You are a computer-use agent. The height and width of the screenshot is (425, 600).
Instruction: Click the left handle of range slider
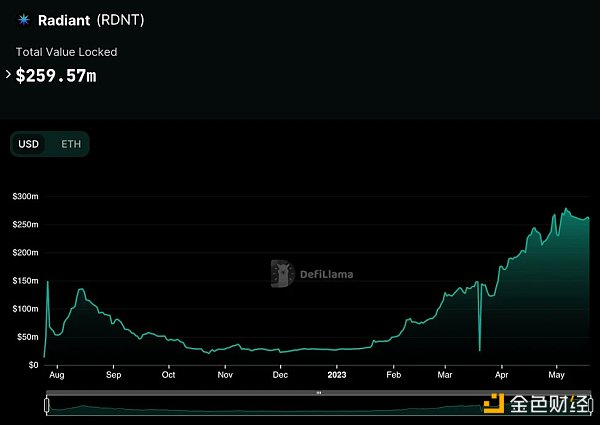click(x=46, y=405)
